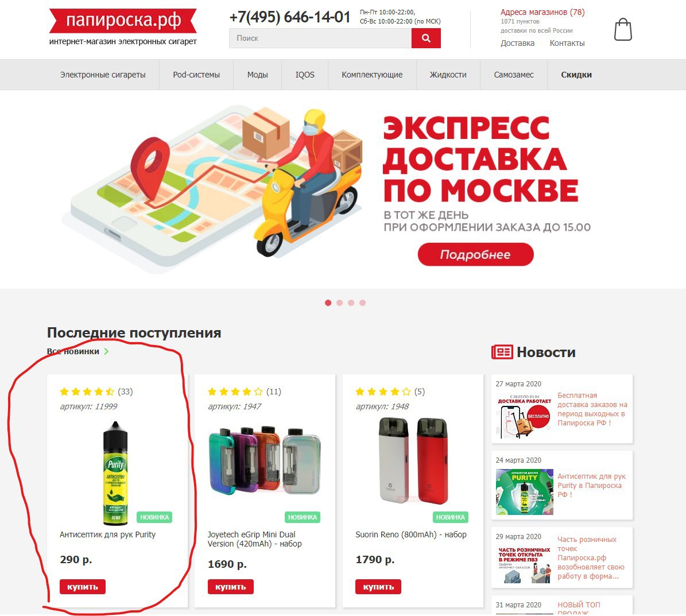Click the red search magnifier button

click(426, 38)
